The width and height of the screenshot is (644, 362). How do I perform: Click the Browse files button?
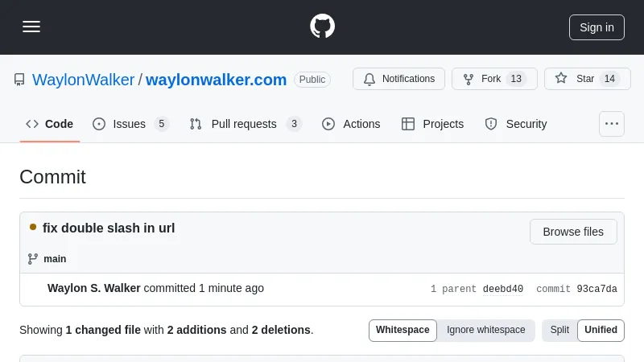click(x=573, y=232)
